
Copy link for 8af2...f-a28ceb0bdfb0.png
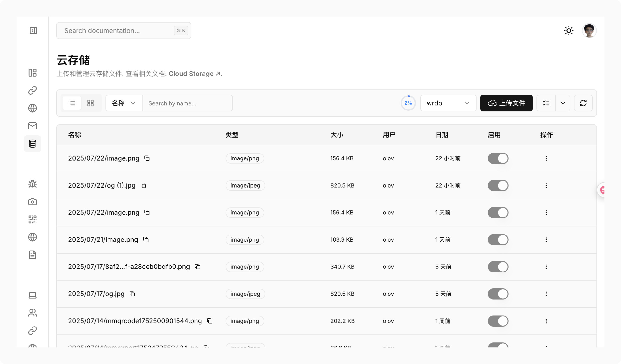198,266
